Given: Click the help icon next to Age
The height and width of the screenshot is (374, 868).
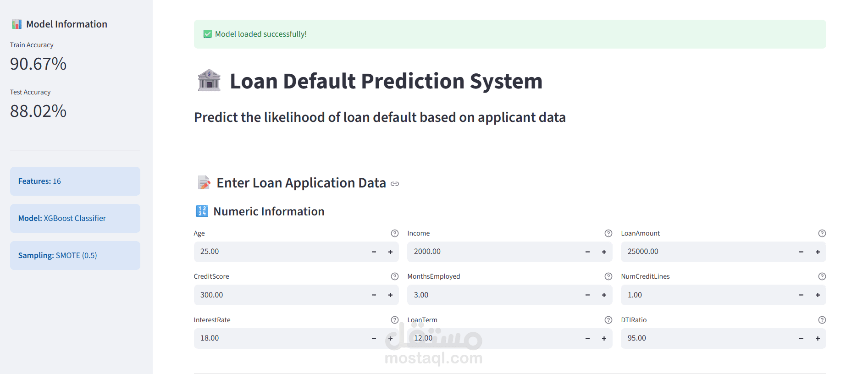Looking at the screenshot, I should 395,233.
